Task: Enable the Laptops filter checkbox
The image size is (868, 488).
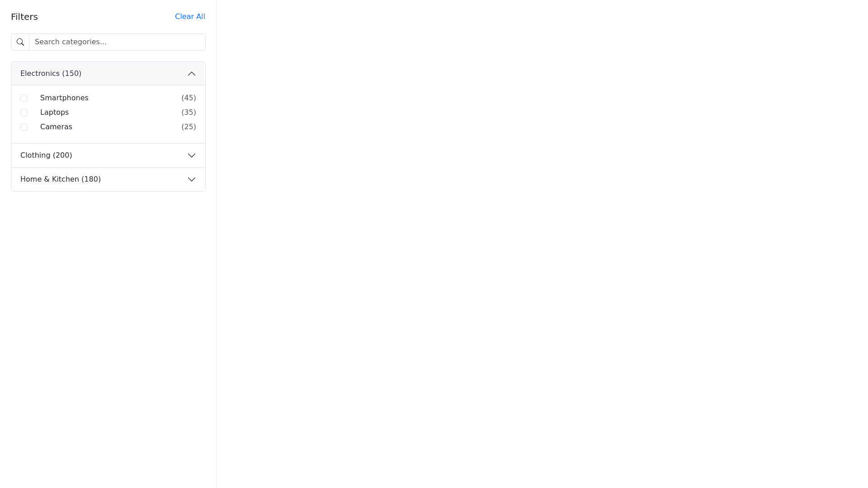Action: pos(24,113)
